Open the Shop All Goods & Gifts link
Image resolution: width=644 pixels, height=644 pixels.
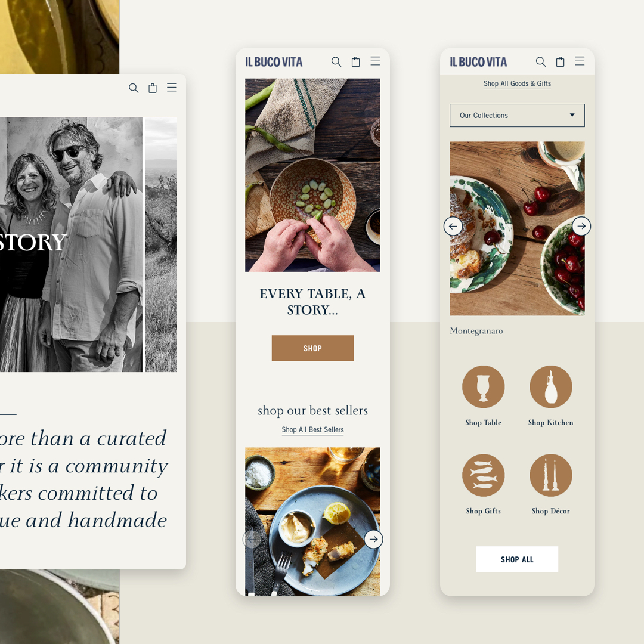pos(517,83)
